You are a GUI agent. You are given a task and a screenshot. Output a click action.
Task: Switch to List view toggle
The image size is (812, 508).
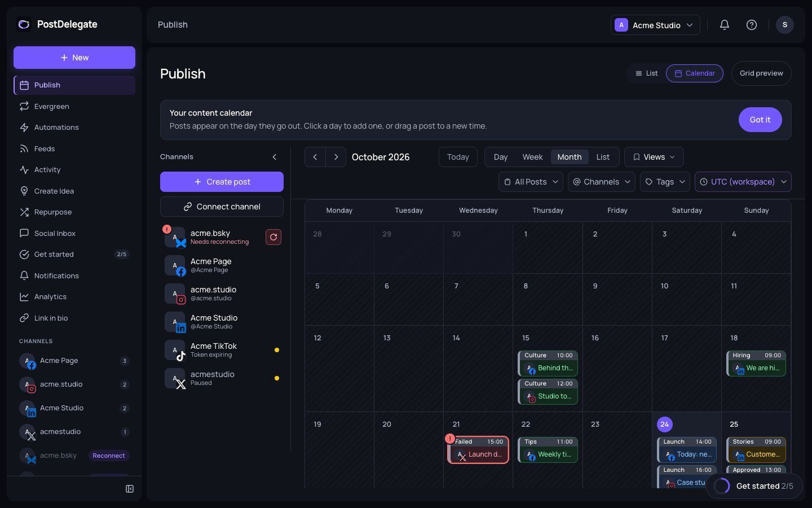tap(646, 73)
